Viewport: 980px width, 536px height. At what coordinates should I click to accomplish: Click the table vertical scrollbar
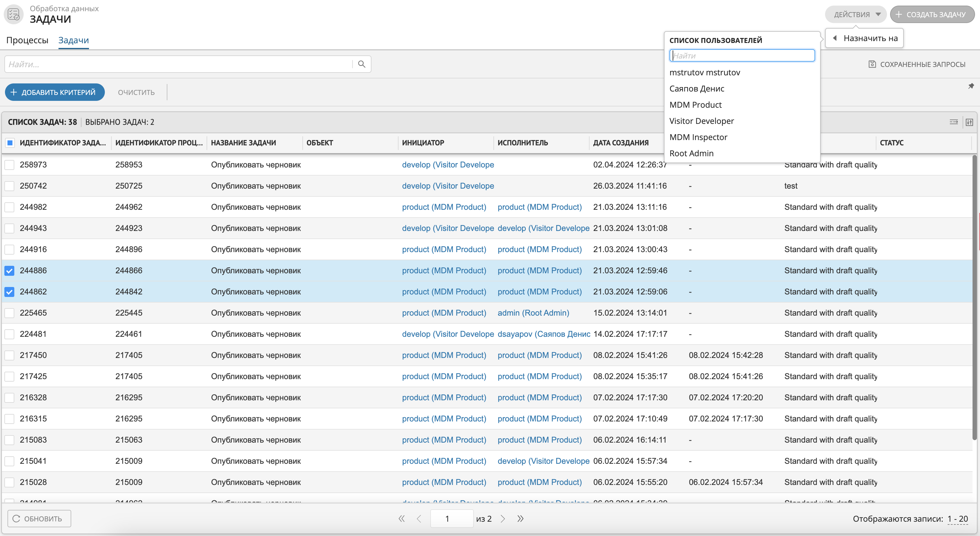point(974,297)
